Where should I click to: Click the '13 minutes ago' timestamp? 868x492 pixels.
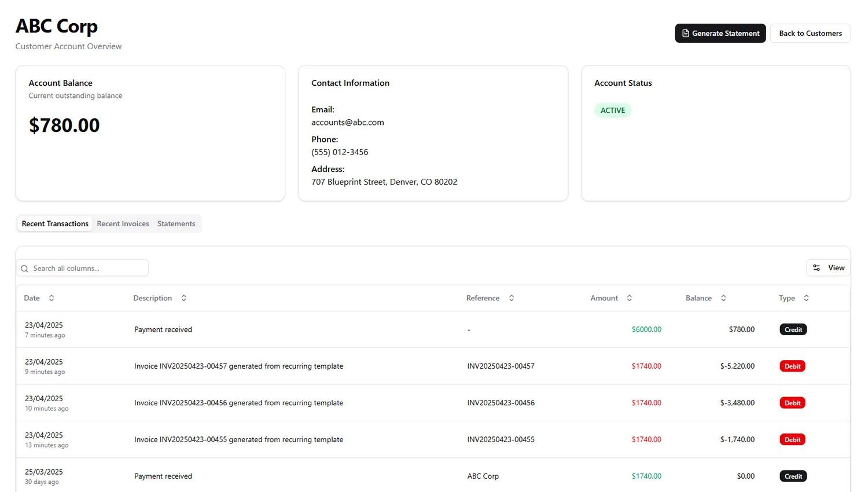[47, 446]
